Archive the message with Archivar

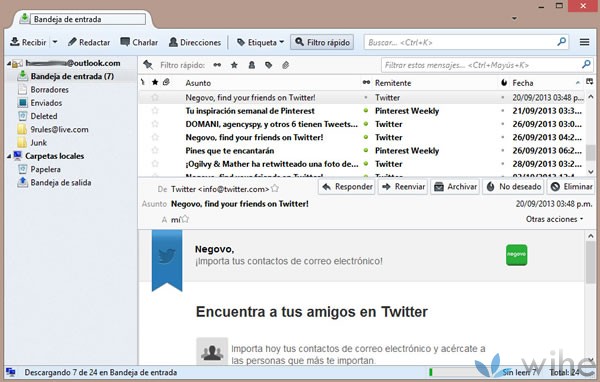[455, 187]
